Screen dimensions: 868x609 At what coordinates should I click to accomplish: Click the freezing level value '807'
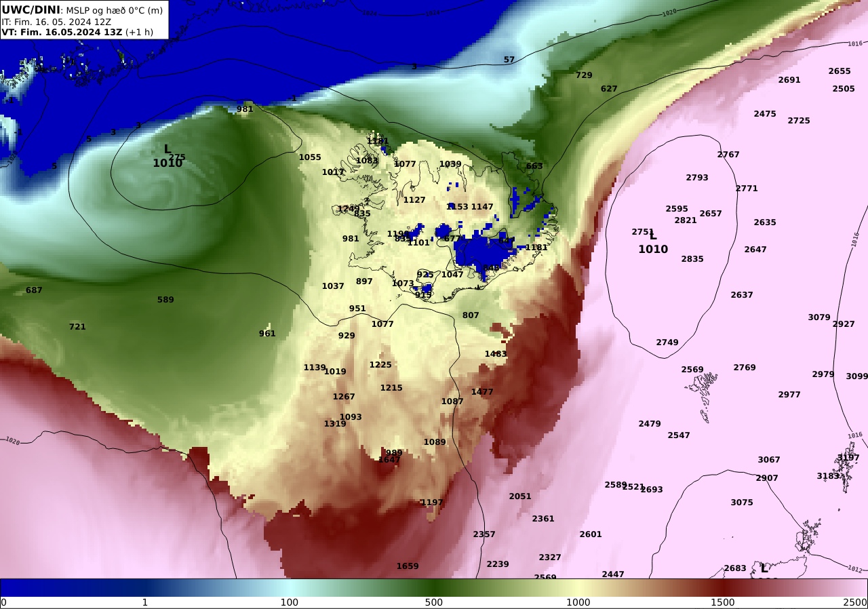471,315
